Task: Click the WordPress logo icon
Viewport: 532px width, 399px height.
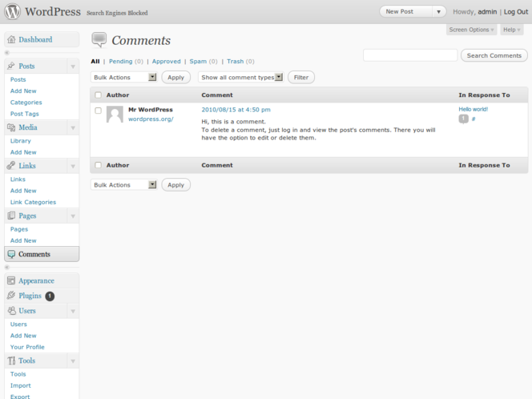Action: point(13,12)
